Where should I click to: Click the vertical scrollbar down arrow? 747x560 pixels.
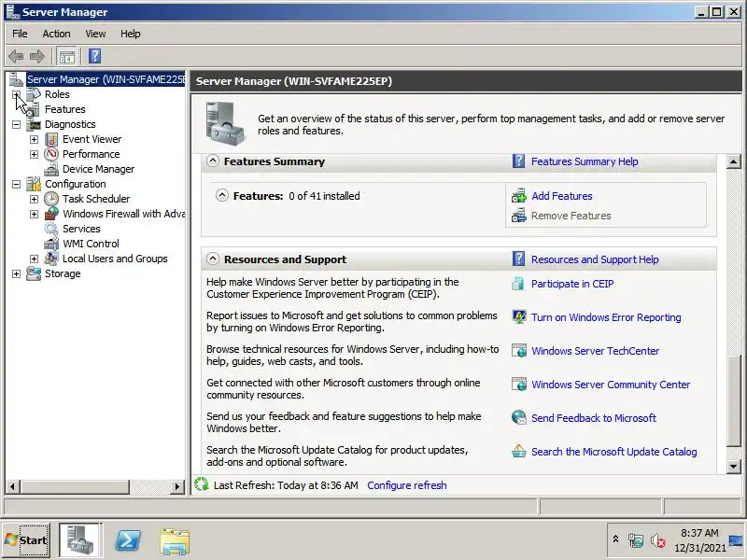point(733,466)
